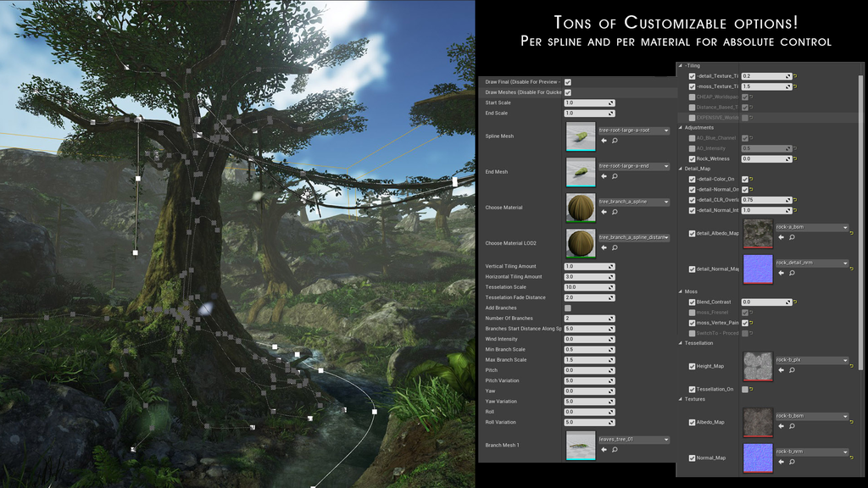Viewport: 868px width, 488px height.
Task: Open rock_detail_nrm texture dropdown
Action: pyautogui.click(x=812, y=263)
